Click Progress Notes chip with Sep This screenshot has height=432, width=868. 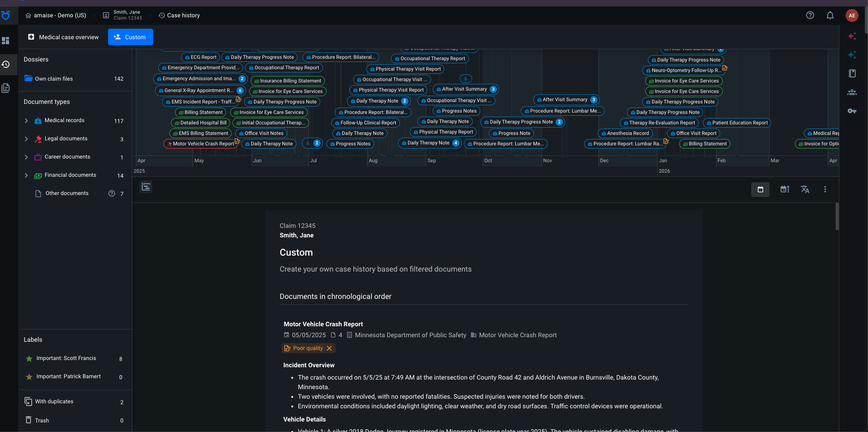pyautogui.click(x=456, y=111)
